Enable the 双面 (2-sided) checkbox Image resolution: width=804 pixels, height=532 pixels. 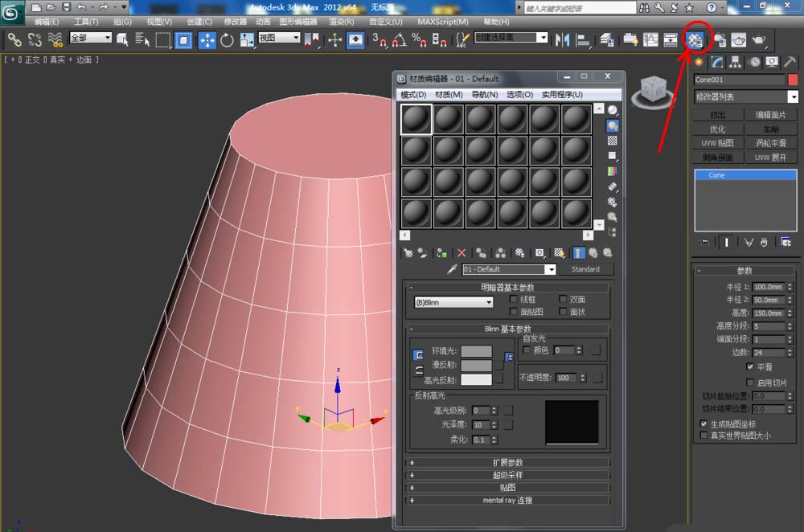563,300
